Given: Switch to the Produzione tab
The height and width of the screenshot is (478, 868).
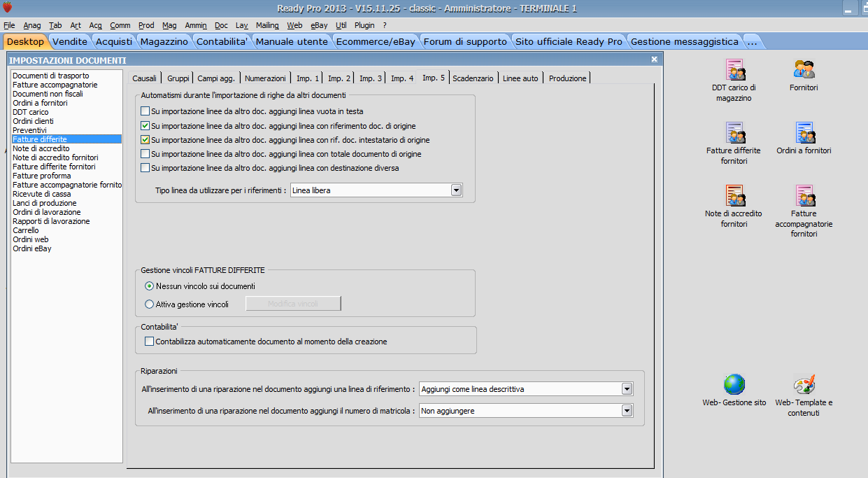Looking at the screenshot, I should click(568, 78).
